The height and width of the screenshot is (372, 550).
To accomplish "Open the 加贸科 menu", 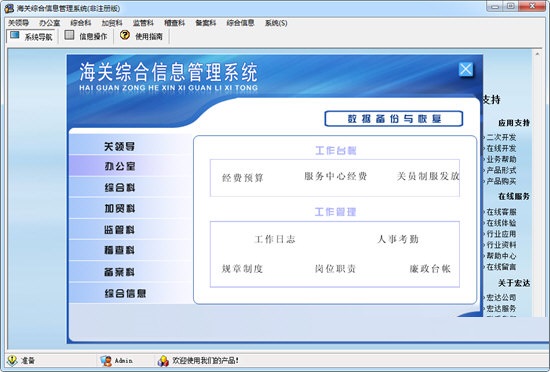I will 112,23.
